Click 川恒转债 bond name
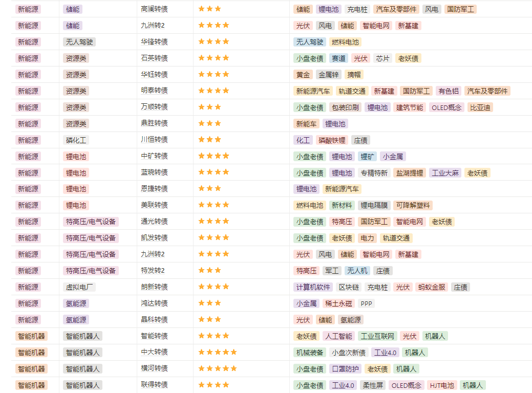This screenshot has width=532, height=393. click(154, 139)
